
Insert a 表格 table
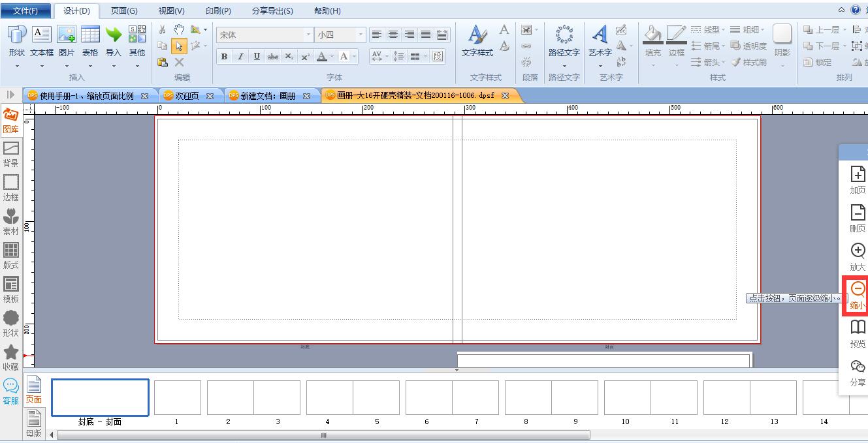[x=90, y=40]
